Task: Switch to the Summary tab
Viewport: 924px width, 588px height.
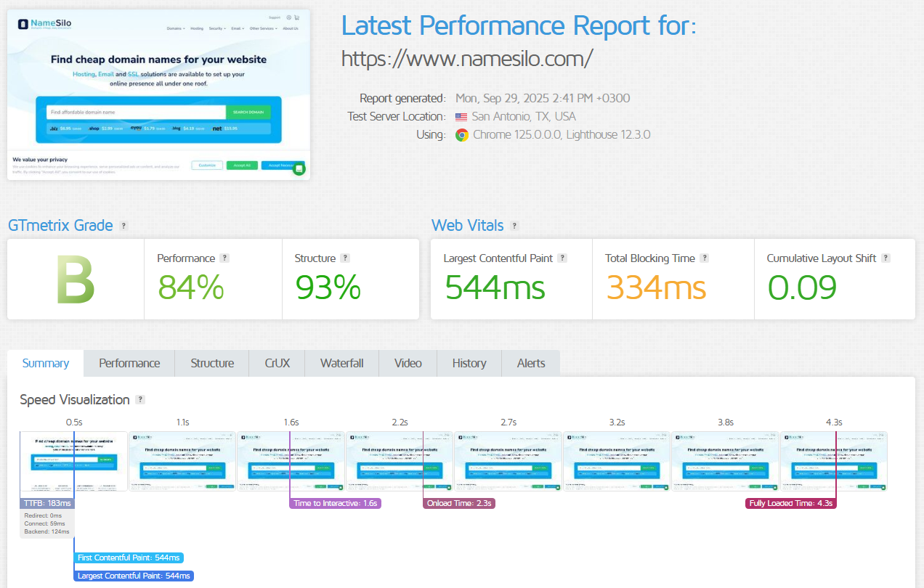Action: pyautogui.click(x=46, y=363)
